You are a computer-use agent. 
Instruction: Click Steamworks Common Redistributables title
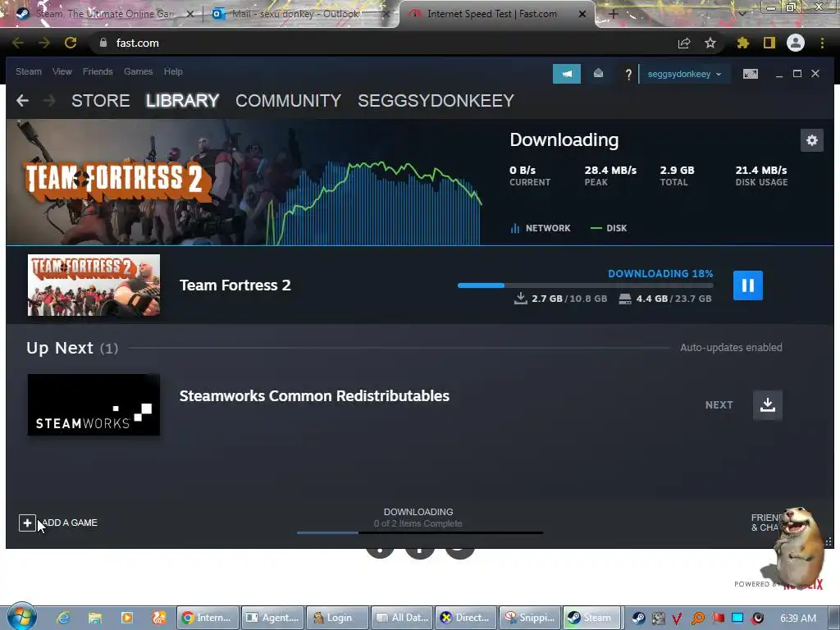coord(314,396)
